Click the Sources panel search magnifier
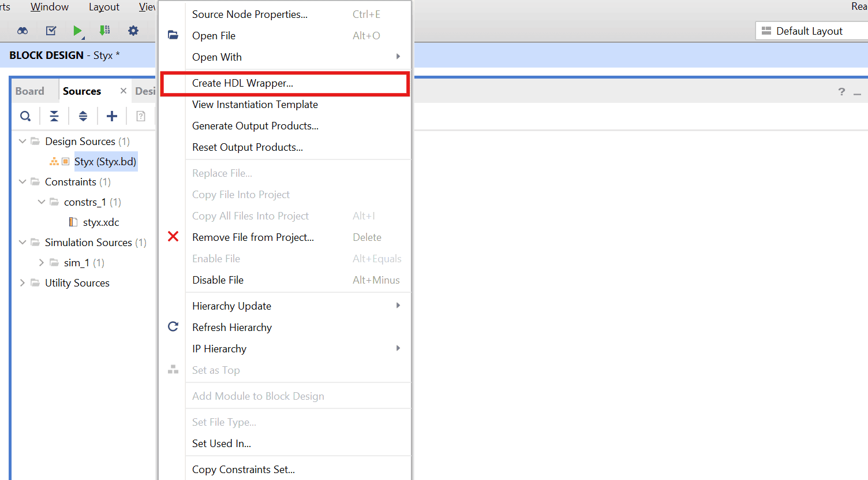This screenshot has height=480, width=868. [x=25, y=116]
